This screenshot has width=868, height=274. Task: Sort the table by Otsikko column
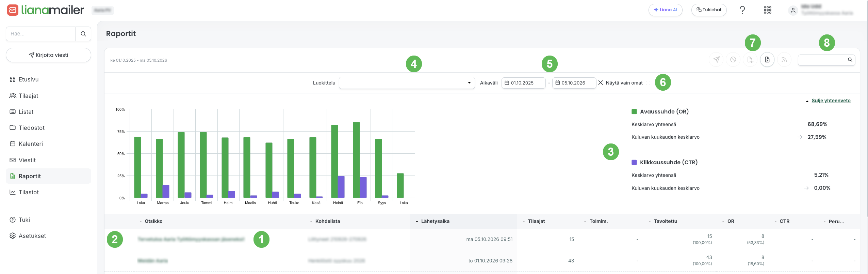pyautogui.click(x=153, y=221)
